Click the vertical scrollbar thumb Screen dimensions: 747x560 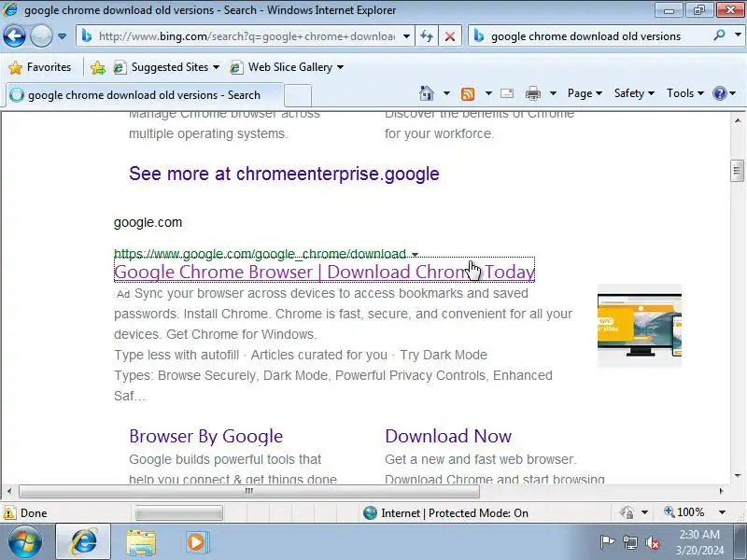737,171
